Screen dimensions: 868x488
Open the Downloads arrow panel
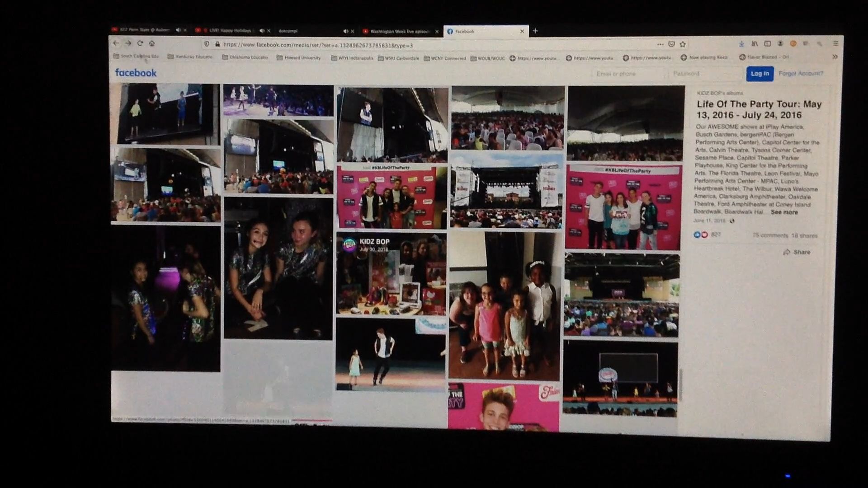[741, 44]
